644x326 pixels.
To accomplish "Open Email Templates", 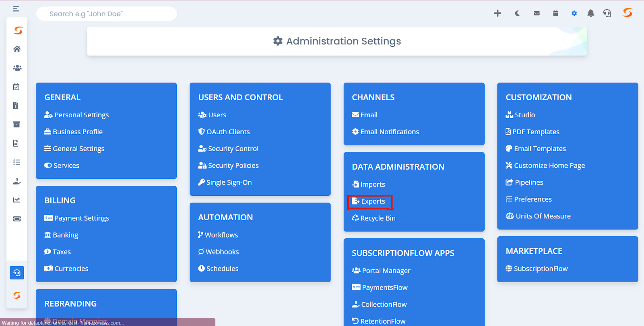I will (536, 149).
